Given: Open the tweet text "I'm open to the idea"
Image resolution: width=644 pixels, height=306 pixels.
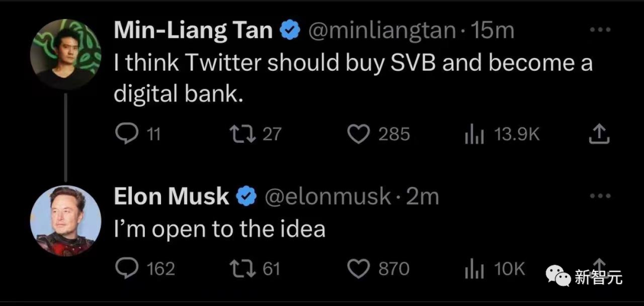Looking at the screenshot, I should click(x=219, y=229).
